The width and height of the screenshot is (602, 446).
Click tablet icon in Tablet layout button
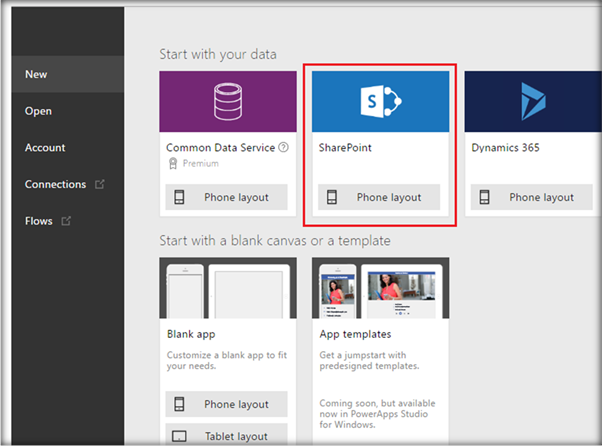(179, 436)
